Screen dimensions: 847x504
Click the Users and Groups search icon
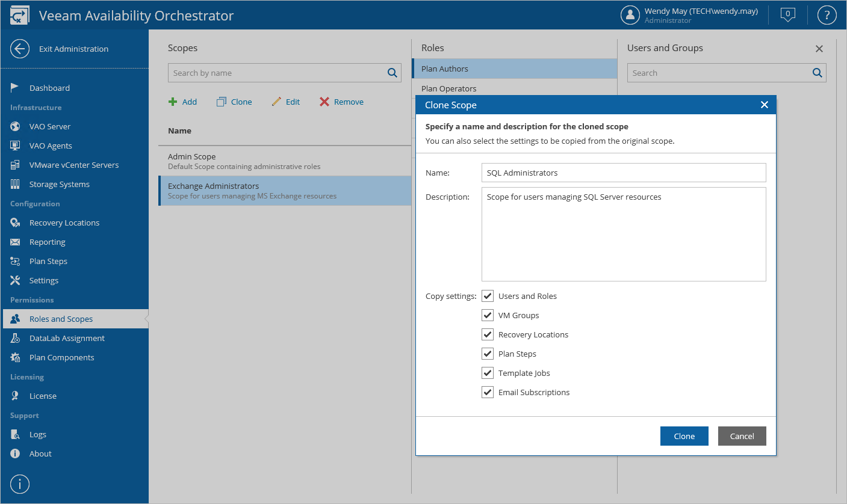[x=817, y=73]
